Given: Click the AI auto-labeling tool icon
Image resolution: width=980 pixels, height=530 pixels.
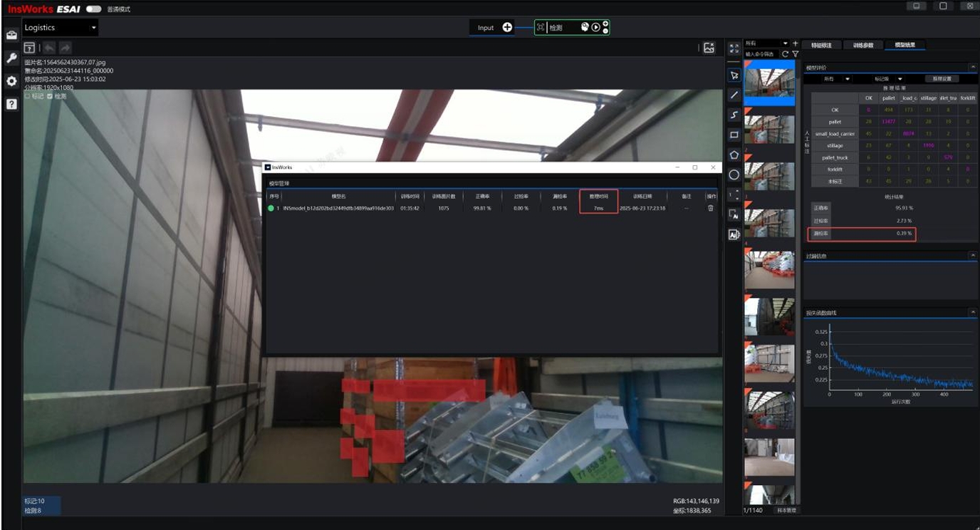Looking at the screenshot, I should click(734, 234).
